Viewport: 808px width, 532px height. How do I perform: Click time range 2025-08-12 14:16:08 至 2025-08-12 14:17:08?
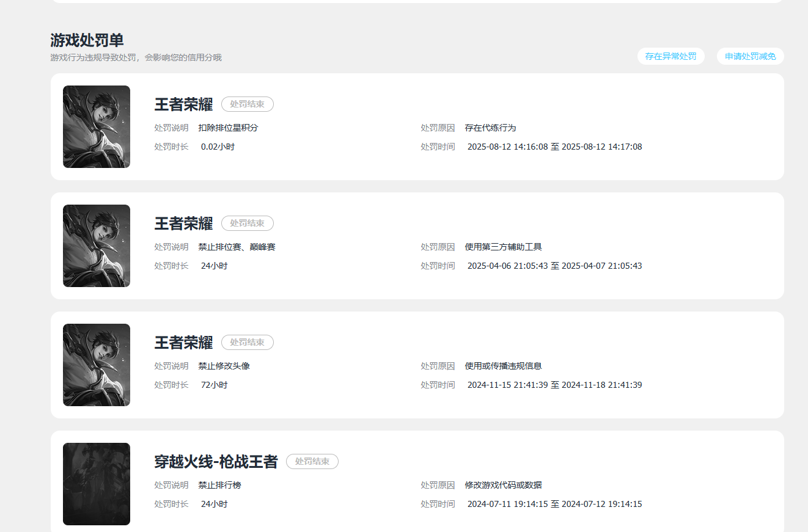(x=554, y=147)
